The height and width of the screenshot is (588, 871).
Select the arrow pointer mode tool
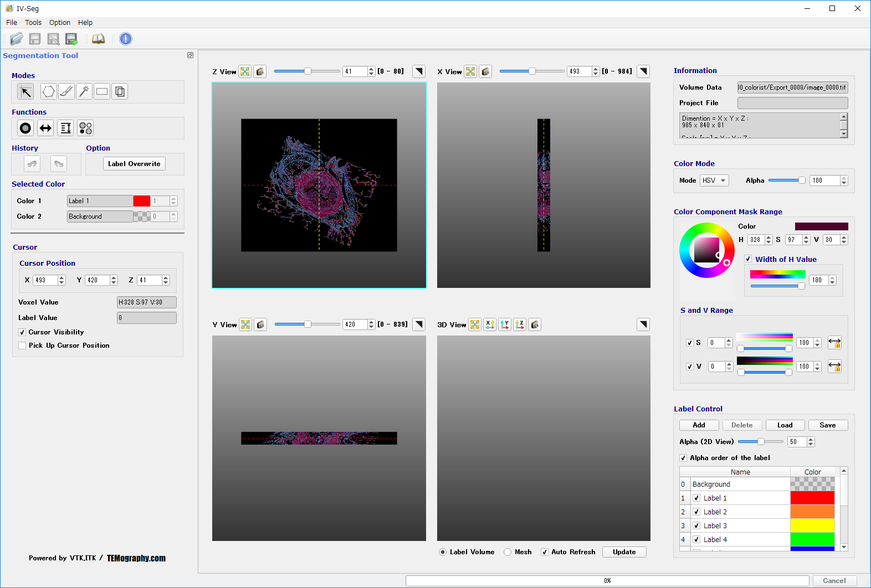(25, 91)
